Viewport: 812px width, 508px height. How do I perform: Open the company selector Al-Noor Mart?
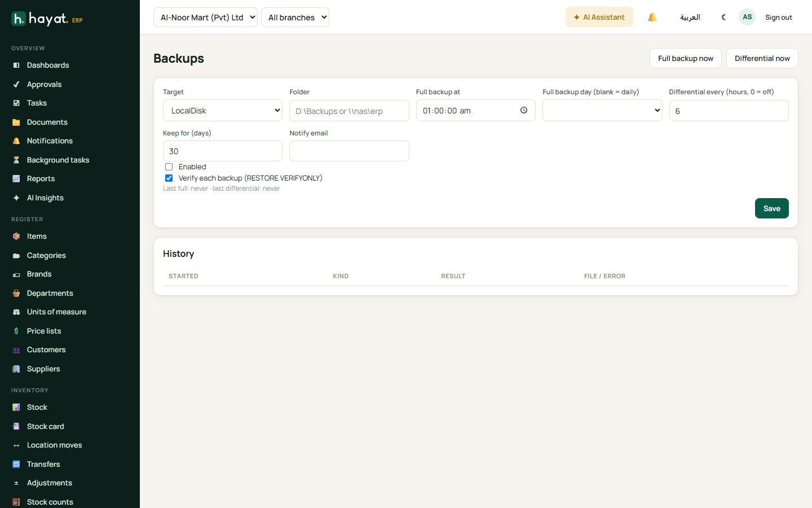click(x=205, y=17)
